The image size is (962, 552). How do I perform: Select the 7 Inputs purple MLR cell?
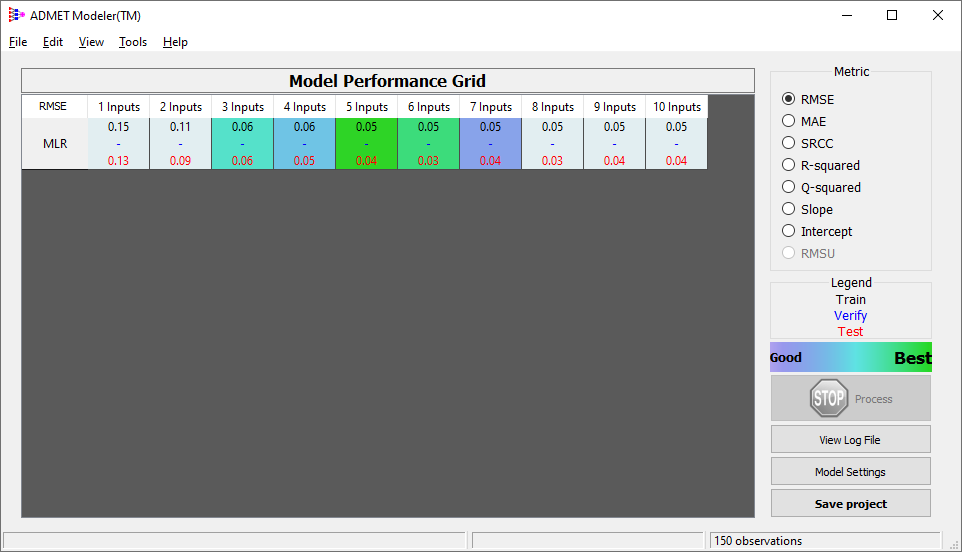(490, 144)
